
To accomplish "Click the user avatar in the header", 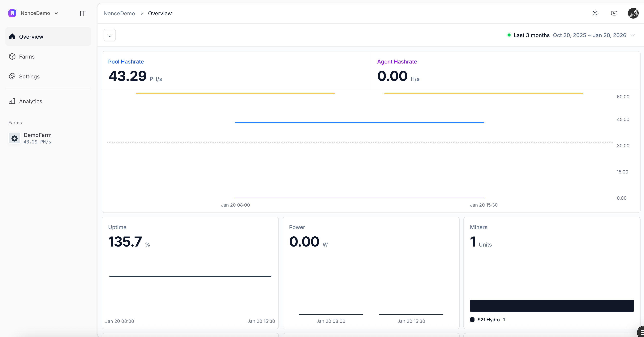I will pos(633,13).
